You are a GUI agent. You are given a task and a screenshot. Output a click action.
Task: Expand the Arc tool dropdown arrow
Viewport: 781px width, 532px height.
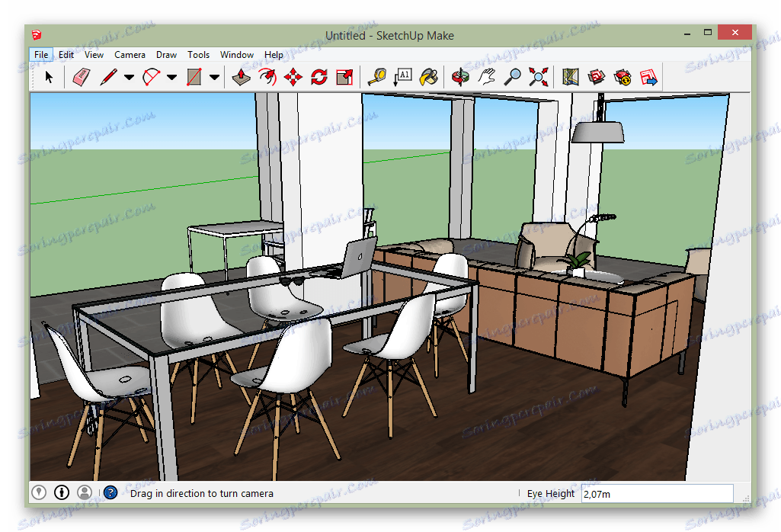pyautogui.click(x=172, y=77)
